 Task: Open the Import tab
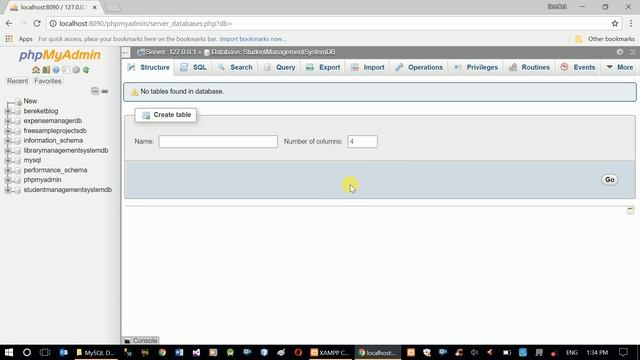(368, 67)
